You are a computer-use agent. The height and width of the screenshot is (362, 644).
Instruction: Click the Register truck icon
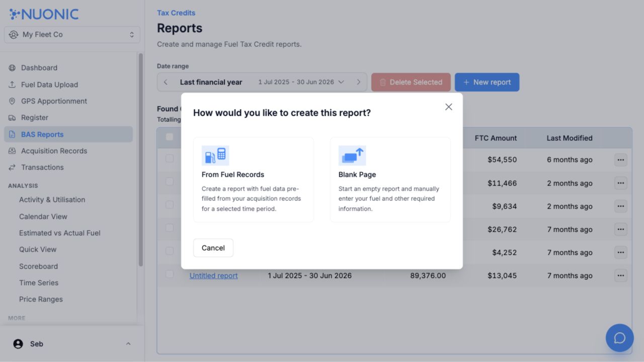(12, 118)
